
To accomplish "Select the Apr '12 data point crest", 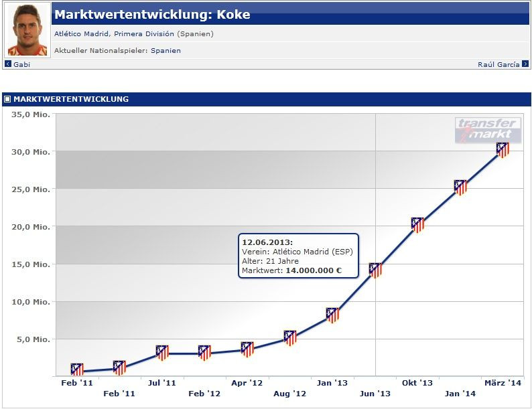I will [x=247, y=349].
